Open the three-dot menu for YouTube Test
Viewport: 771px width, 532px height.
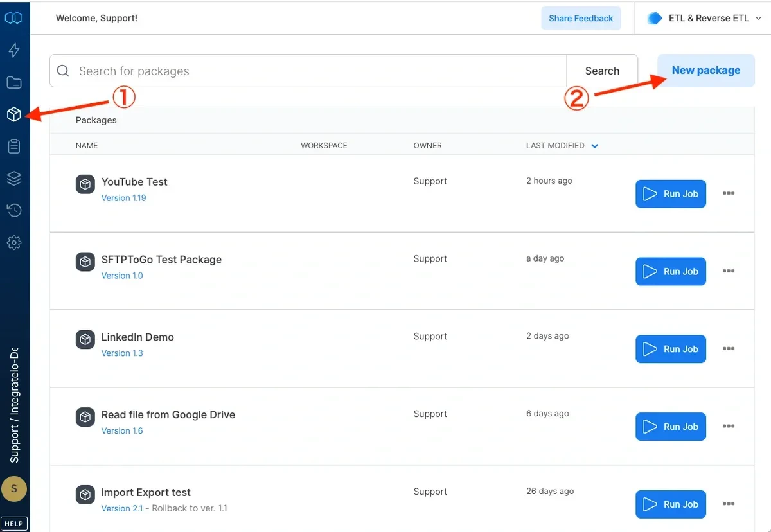tap(729, 193)
